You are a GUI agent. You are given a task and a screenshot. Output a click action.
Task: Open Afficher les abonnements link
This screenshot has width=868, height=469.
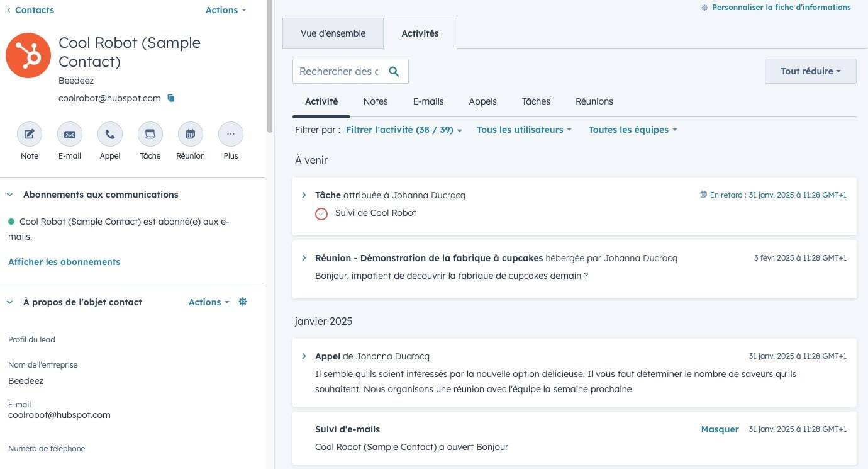coord(64,262)
